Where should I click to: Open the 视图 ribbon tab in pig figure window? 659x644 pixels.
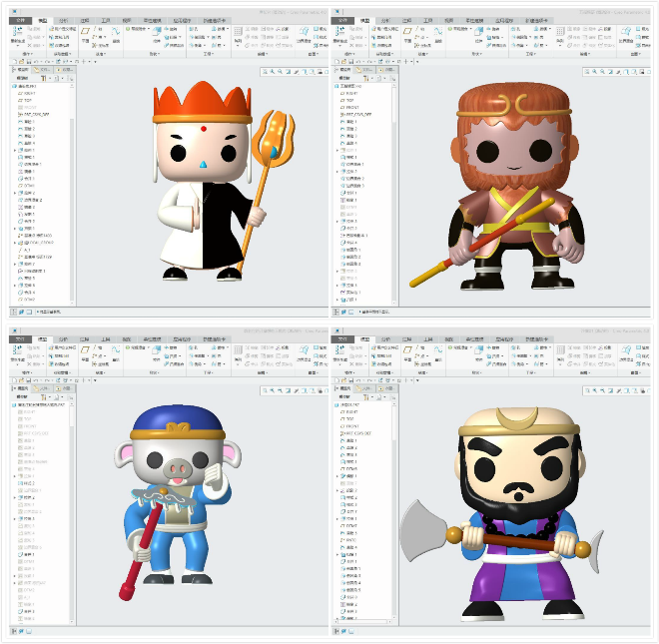127,338
